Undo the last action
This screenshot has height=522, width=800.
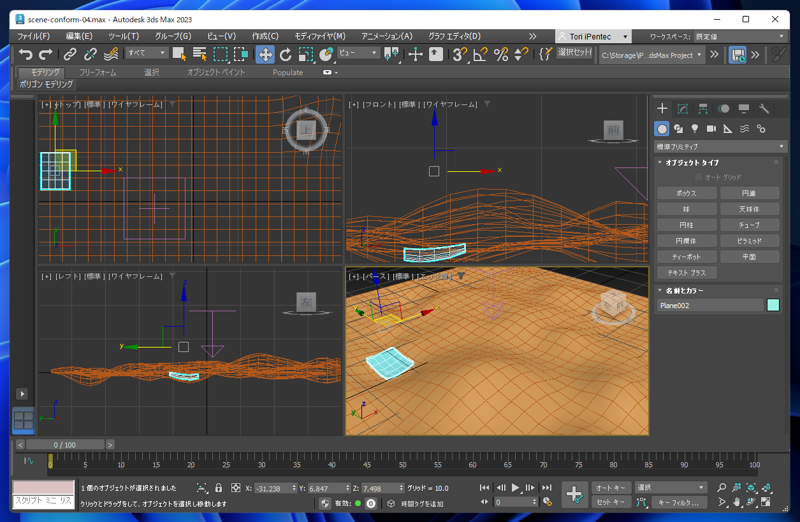click(26, 54)
